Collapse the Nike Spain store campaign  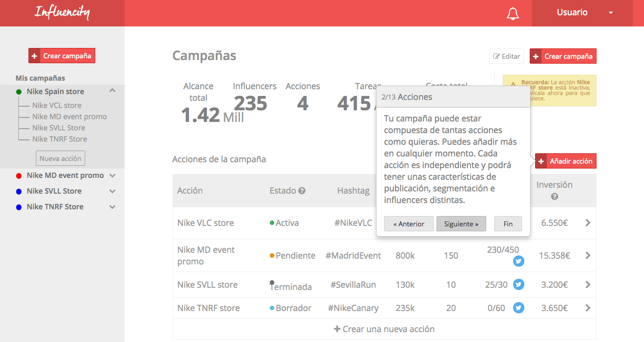(x=112, y=91)
